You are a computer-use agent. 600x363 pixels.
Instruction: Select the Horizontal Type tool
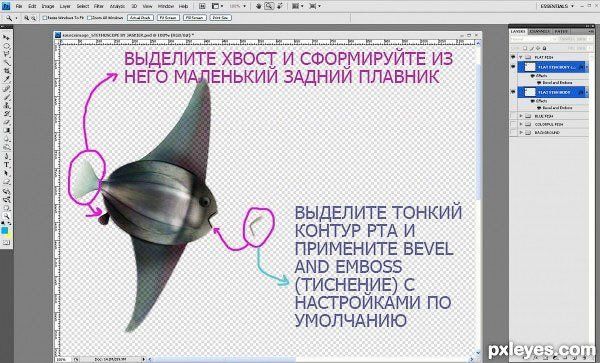coord(7,164)
